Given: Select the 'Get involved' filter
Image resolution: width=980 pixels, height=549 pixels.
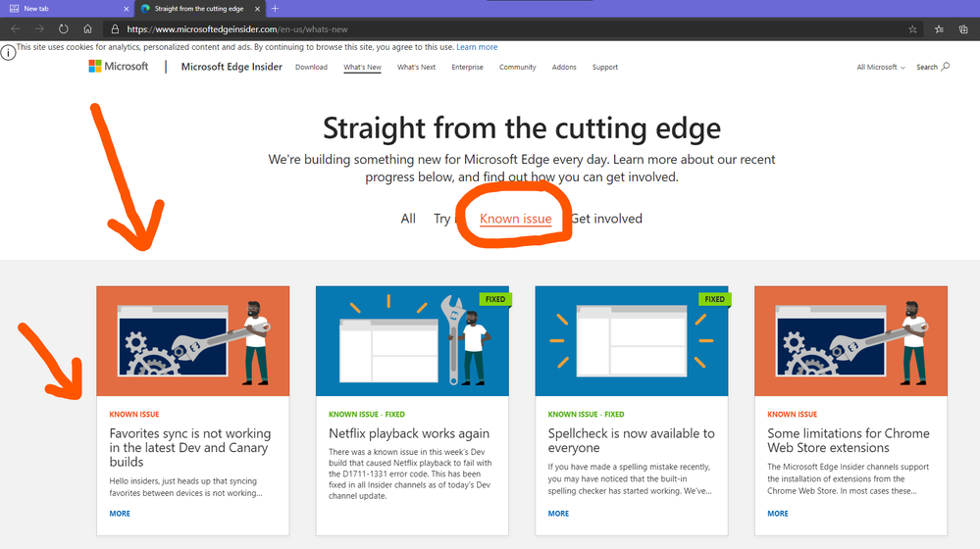Looking at the screenshot, I should coord(607,219).
